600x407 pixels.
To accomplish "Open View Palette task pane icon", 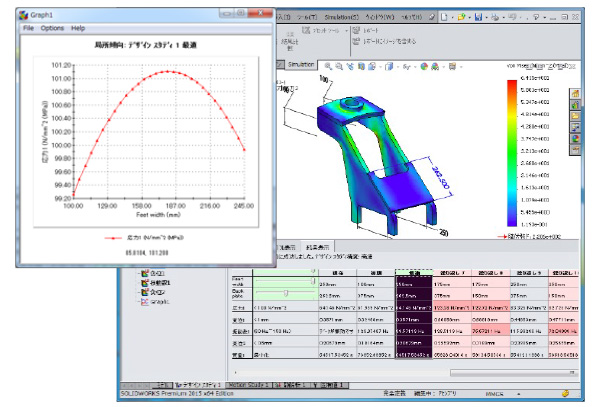I will (575, 127).
